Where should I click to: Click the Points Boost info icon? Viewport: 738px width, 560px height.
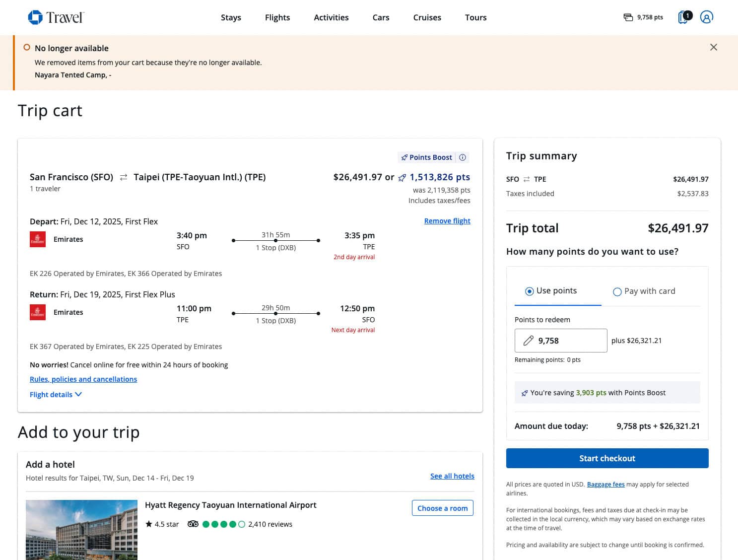[463, 157]
